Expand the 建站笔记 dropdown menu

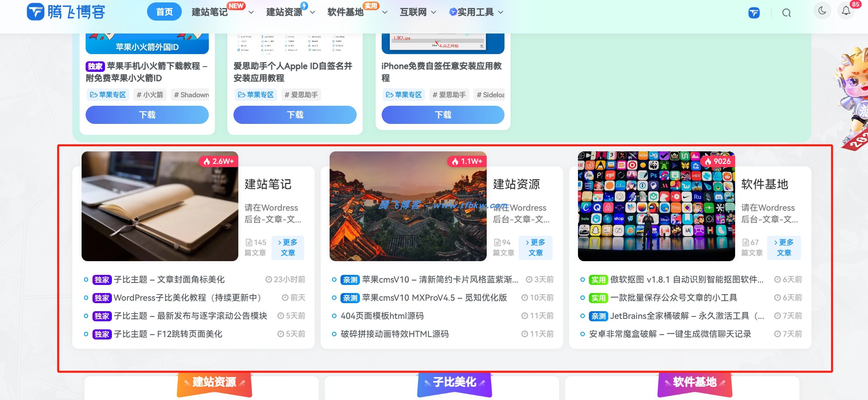251,12
